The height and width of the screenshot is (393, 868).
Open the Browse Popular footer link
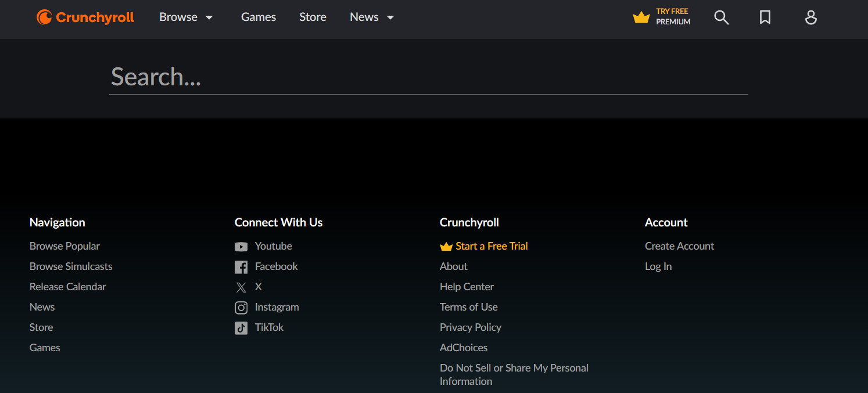click(64, 246)
